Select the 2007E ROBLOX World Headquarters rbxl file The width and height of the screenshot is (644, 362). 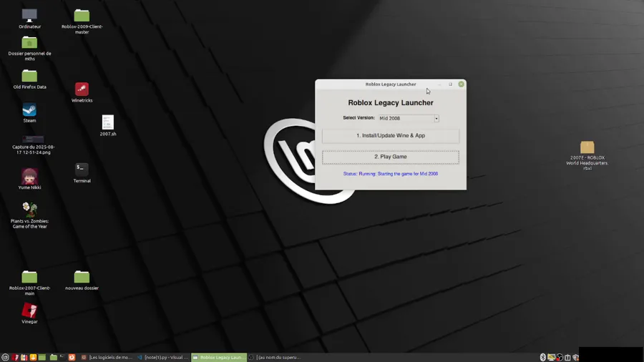587,155
